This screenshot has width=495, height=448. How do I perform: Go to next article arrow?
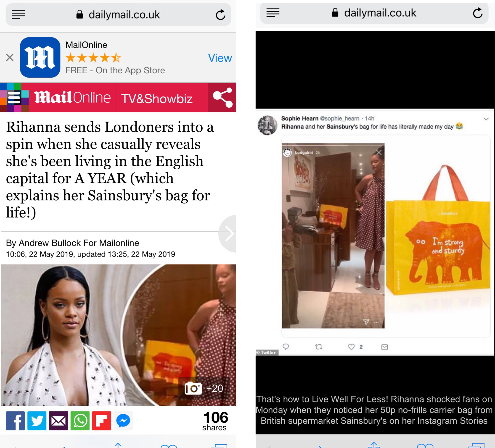pyautogui.click(x=228, y=233)
